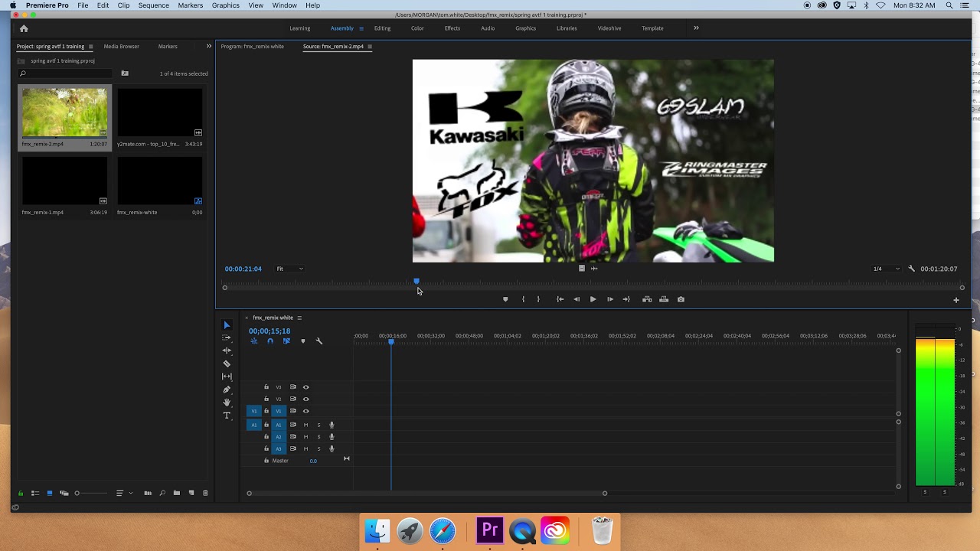Viewport: 980px width, 551px height.
Task: Open Project panel hamburger menu
Action: [90, 47]
